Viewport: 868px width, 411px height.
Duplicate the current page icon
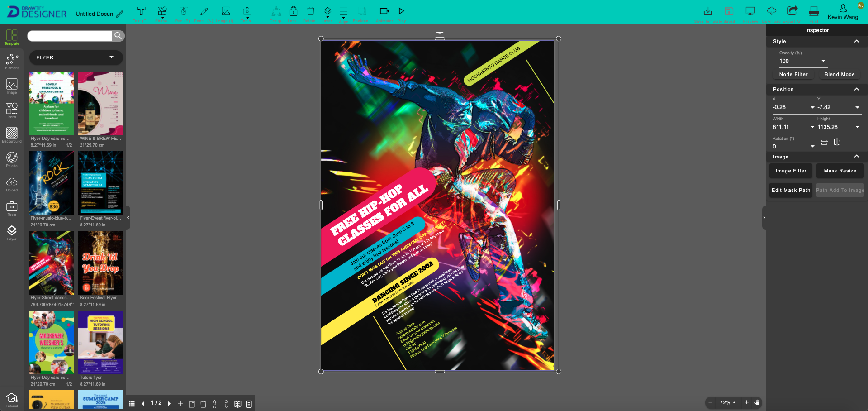192,404
